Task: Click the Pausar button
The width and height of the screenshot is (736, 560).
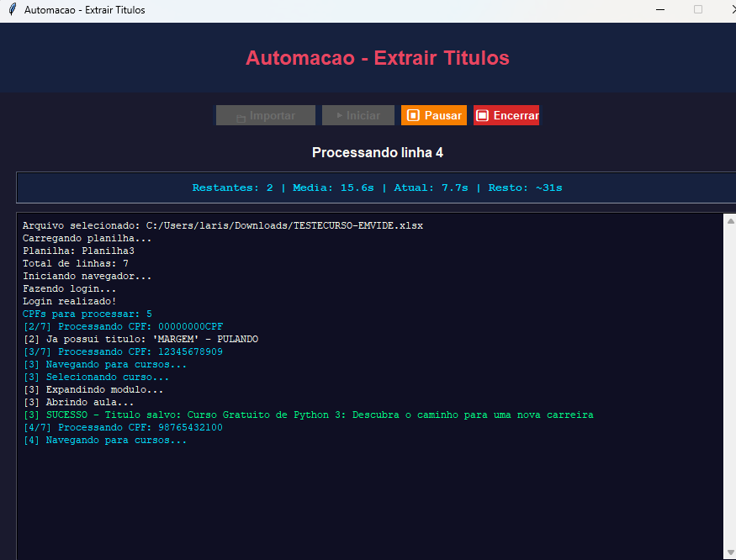Action: coord(434,115)
